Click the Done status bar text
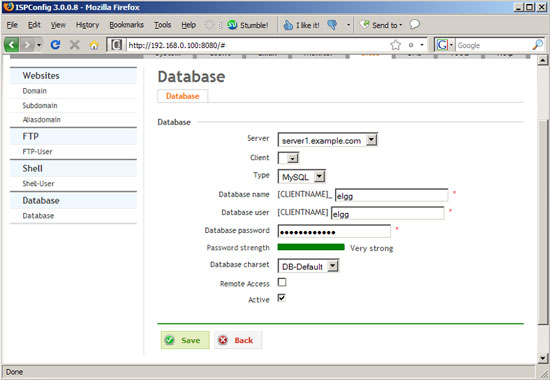550x380 pixels. click(x=14, y=372)
